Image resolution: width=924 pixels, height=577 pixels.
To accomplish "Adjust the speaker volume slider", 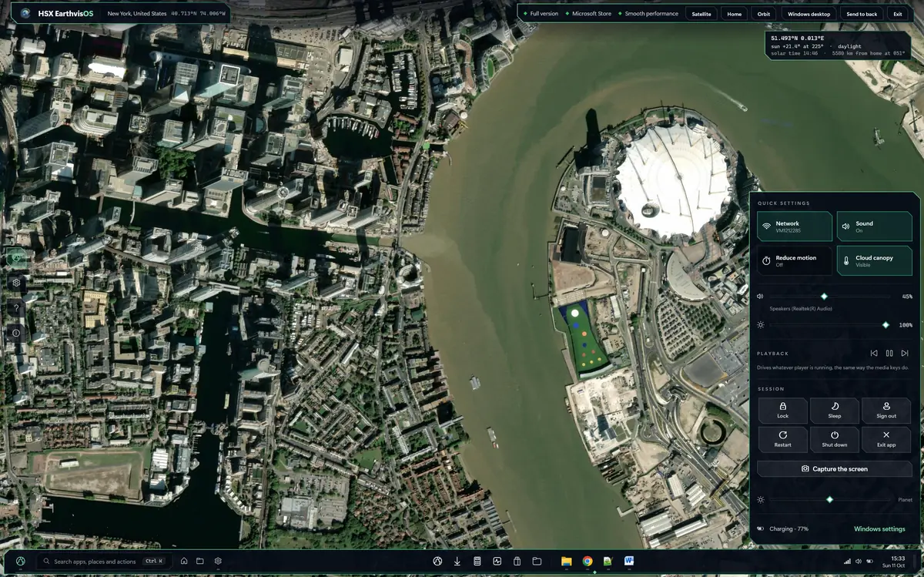I will (829, 297).
